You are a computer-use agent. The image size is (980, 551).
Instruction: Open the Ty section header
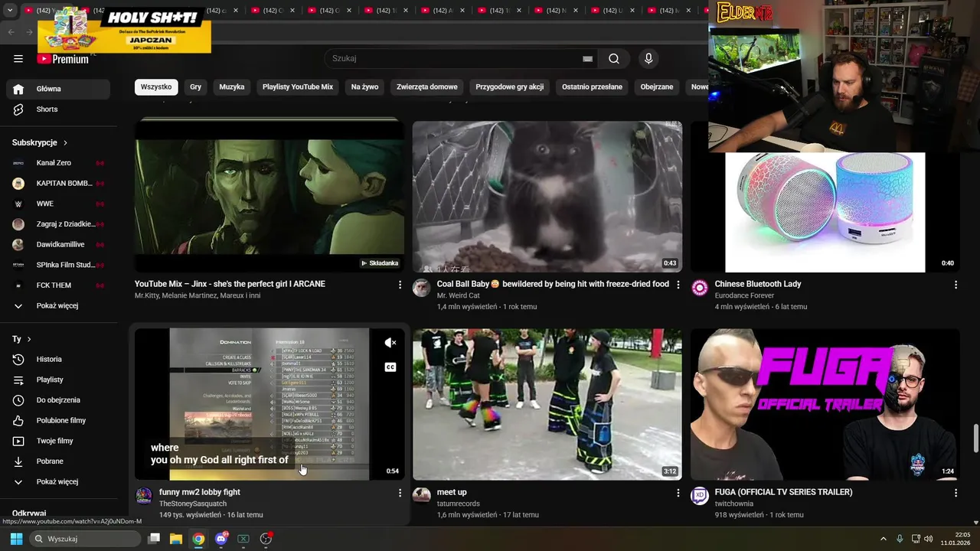(x=21, y=339)
